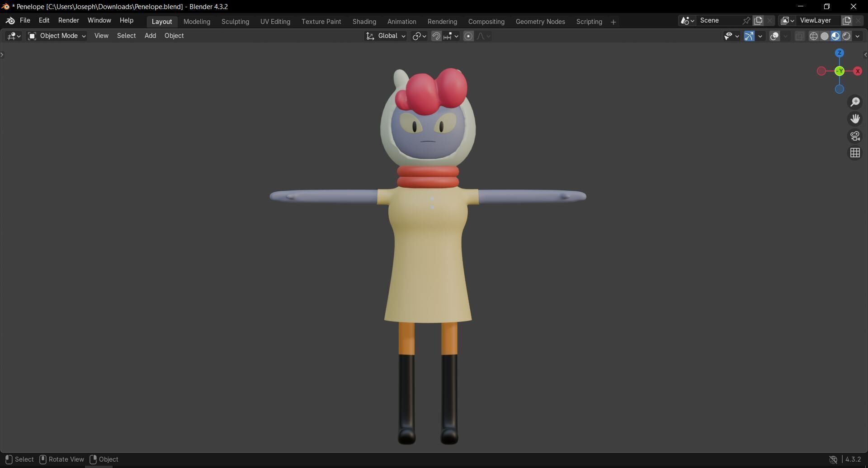868x468 pixels.
Task: Click the ViewLayer name field
Action: (819, 21)
